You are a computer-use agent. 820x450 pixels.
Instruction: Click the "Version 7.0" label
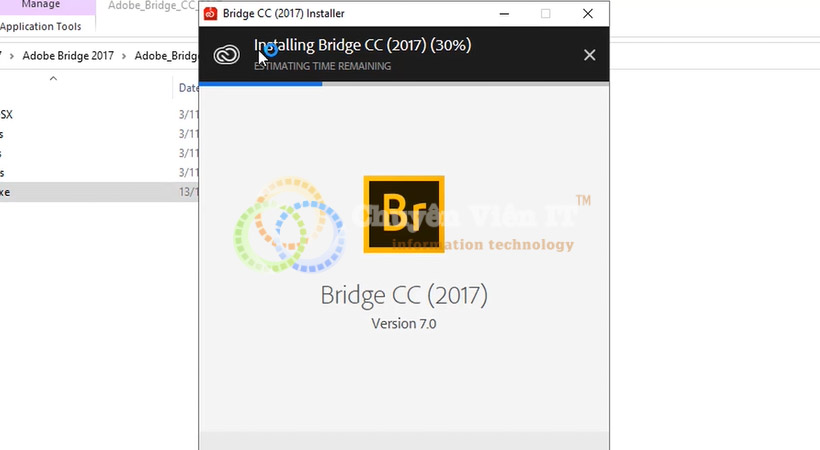click(x=404, y=323)
